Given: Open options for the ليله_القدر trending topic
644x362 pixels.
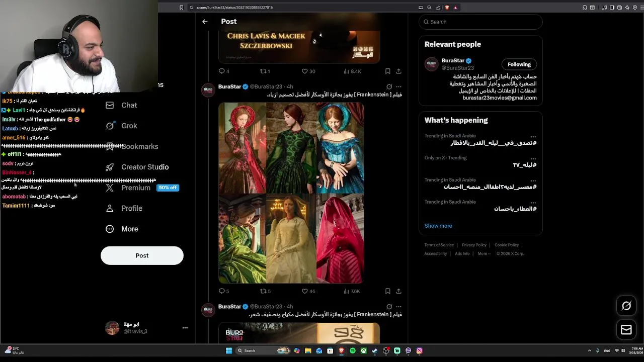Looking at the screenshot, I should pos(533,136).
